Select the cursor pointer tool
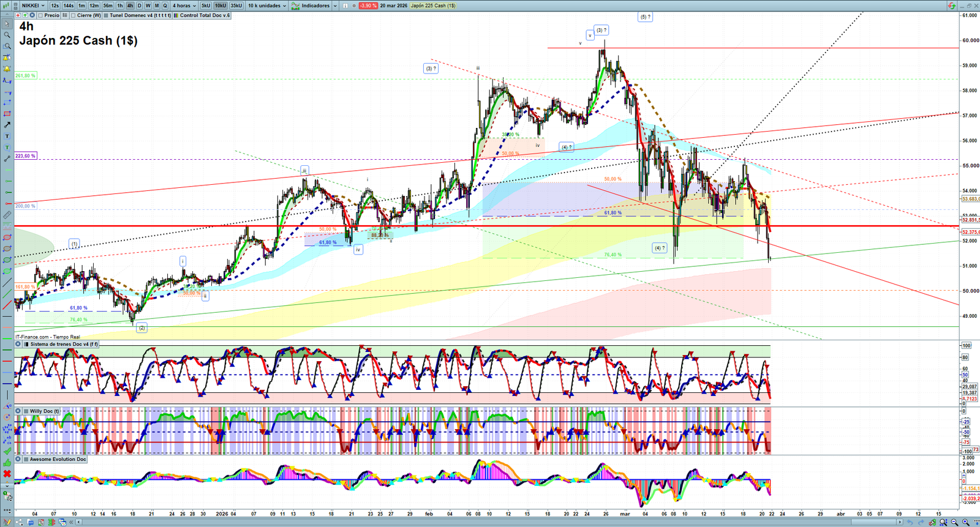 (7, 24)
